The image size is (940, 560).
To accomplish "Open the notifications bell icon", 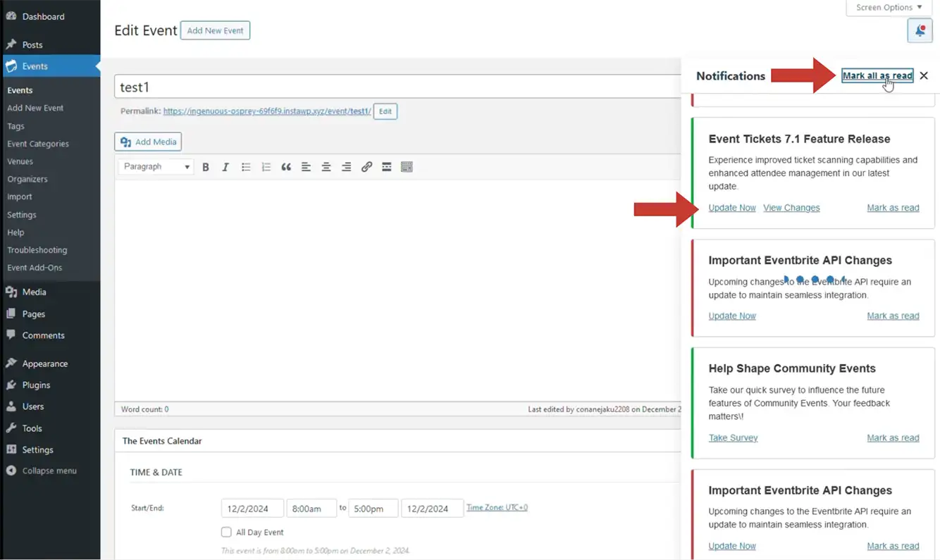I will [920, 31].
